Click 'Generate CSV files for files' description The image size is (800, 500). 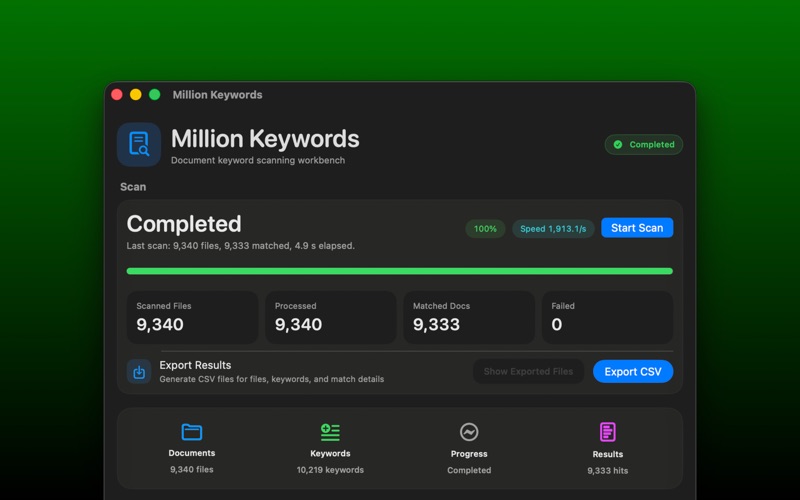click(271, 379)
